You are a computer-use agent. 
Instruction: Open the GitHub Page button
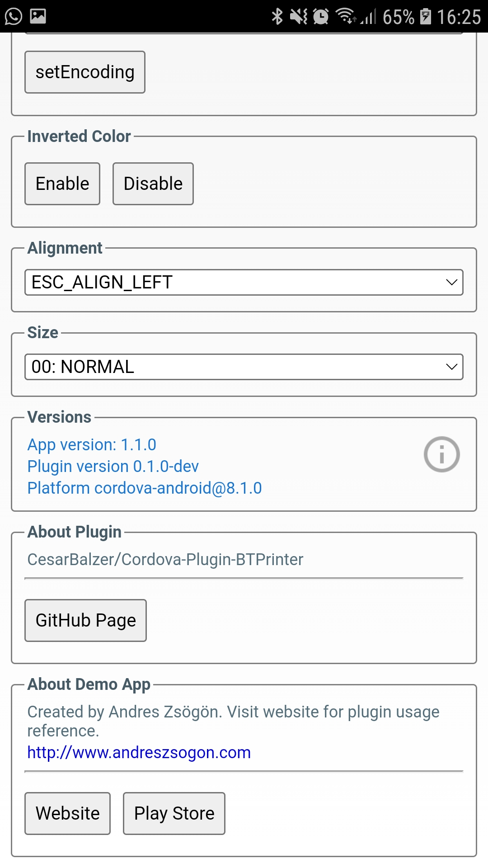point(86,620)
